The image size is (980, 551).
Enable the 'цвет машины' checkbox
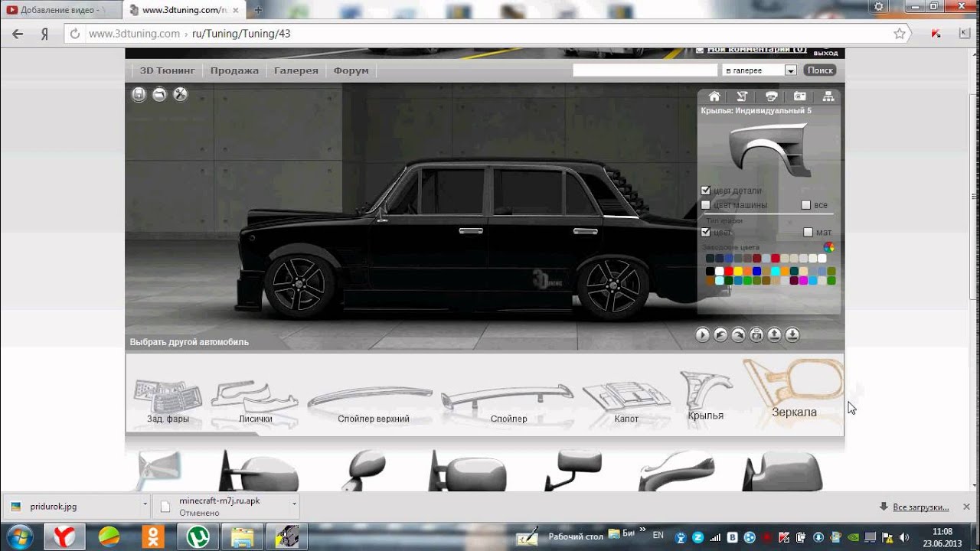pyautogui.click(x=706, y=205)
